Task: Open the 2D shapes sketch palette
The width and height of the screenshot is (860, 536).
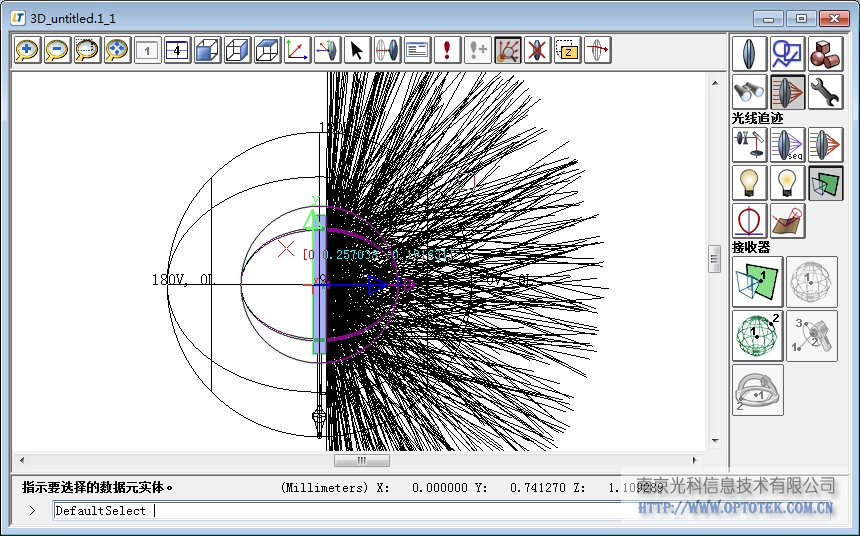Action: [788, 54]
